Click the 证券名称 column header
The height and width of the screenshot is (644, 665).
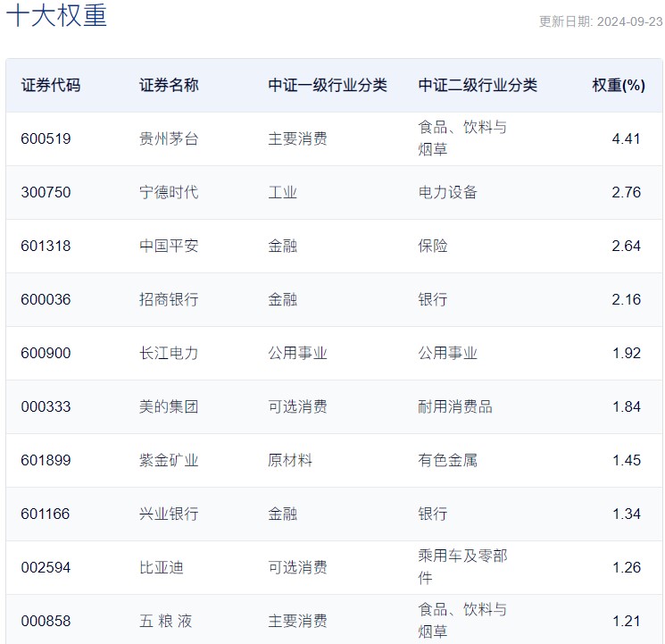(169, 86)
